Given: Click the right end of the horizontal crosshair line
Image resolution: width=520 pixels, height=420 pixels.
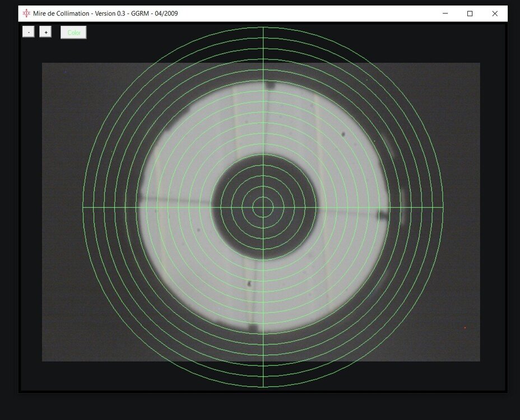Looking at the screenshot, I should 442,207.
